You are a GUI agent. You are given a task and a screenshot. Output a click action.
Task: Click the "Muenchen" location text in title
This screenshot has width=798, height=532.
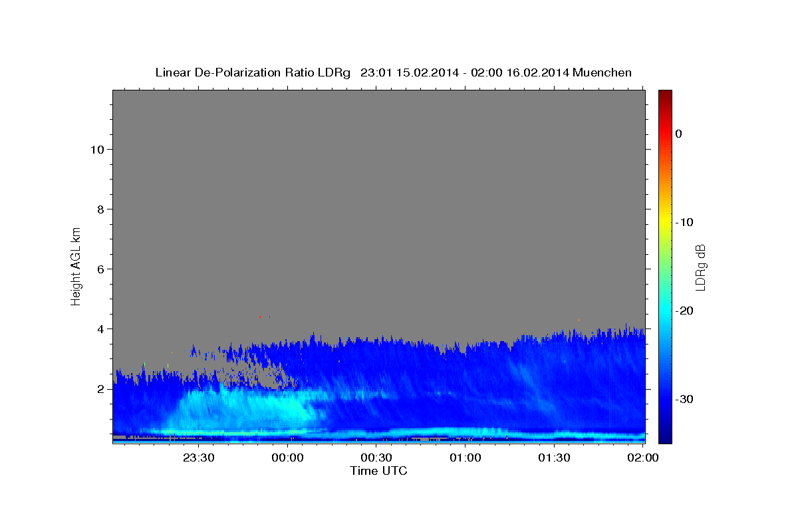pos(602,72)
